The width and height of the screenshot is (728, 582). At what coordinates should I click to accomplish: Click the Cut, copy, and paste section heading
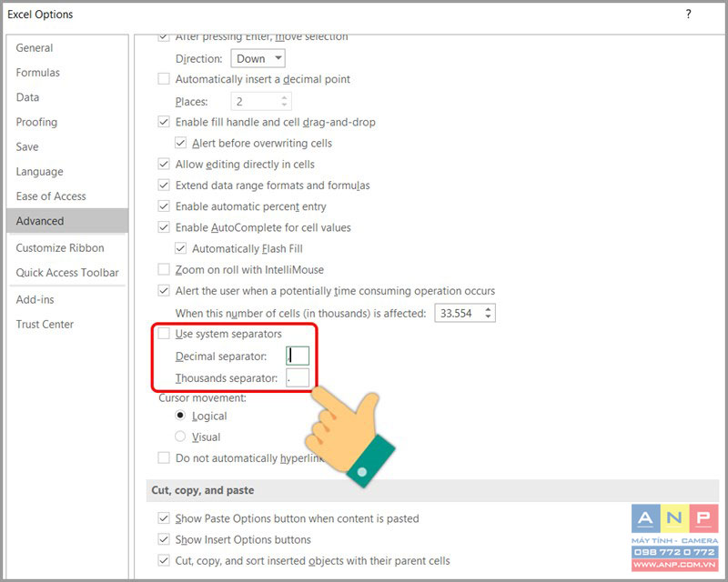(203, 490)
